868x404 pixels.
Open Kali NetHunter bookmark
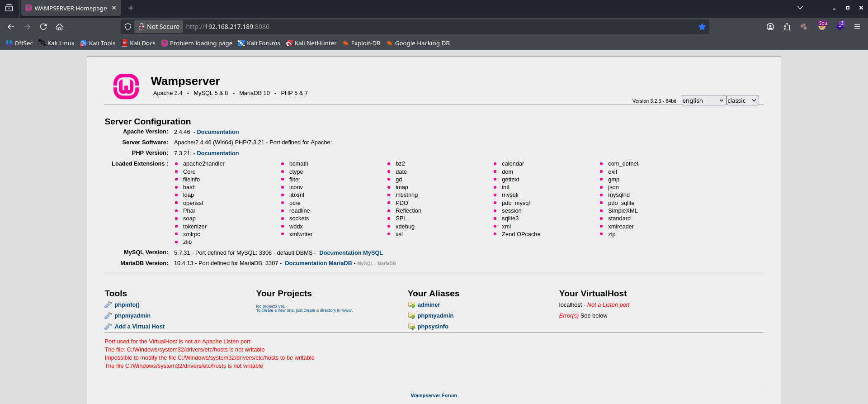point(311,43)
